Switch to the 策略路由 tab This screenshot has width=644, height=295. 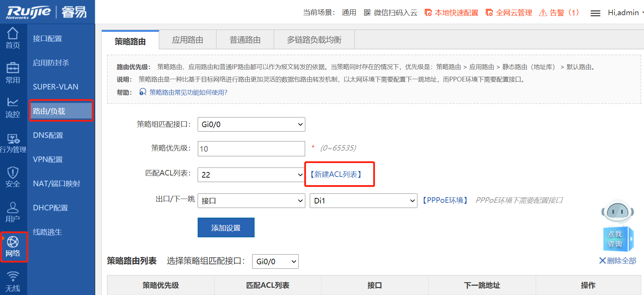coord(130,41)
